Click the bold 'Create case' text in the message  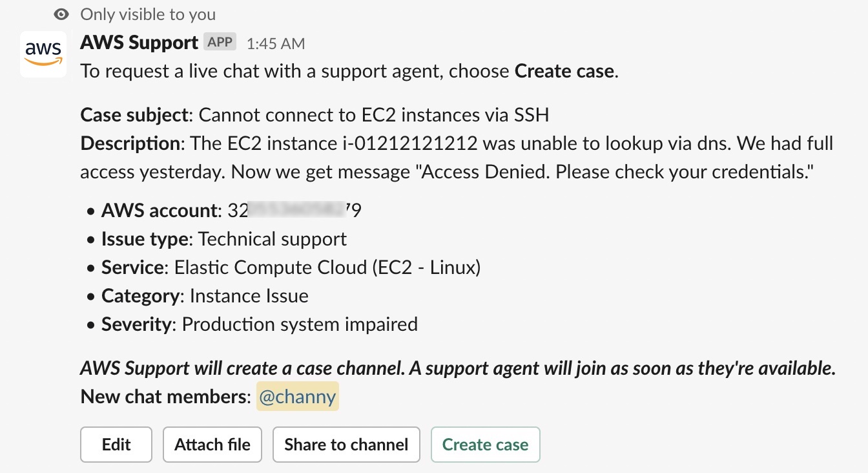pyautogui.click(x=564, y=71)
